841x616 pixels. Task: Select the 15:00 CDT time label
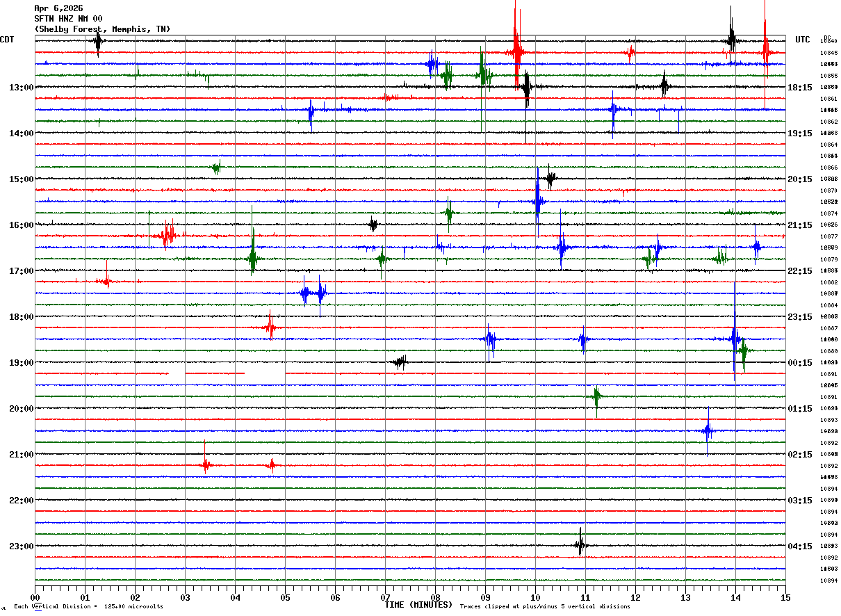[22, 179]
